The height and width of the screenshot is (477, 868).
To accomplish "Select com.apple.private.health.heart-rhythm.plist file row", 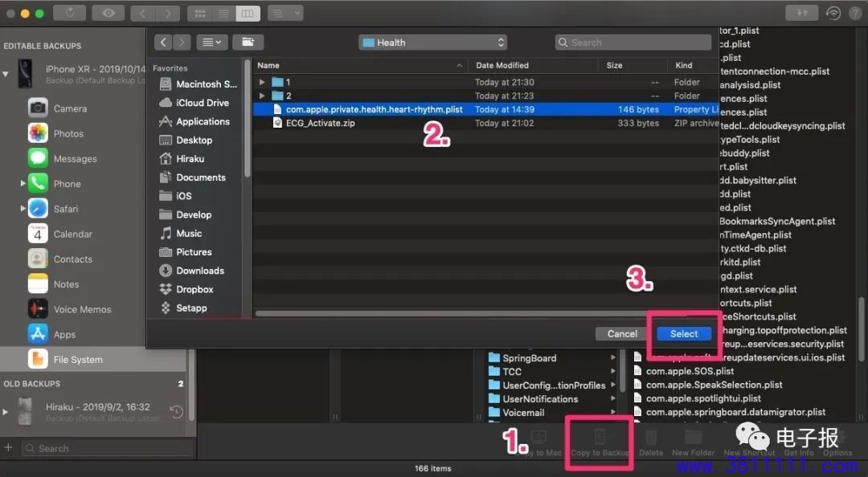I will [485, 109].
